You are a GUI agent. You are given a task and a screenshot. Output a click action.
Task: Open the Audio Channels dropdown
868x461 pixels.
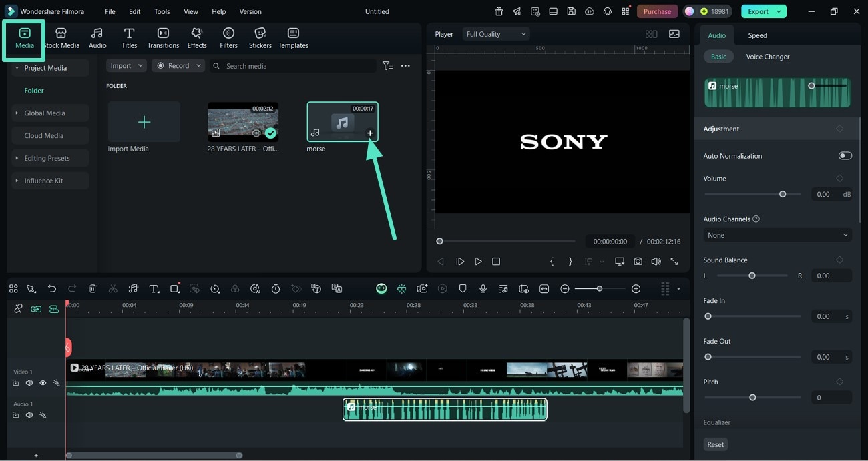(777, 235)
